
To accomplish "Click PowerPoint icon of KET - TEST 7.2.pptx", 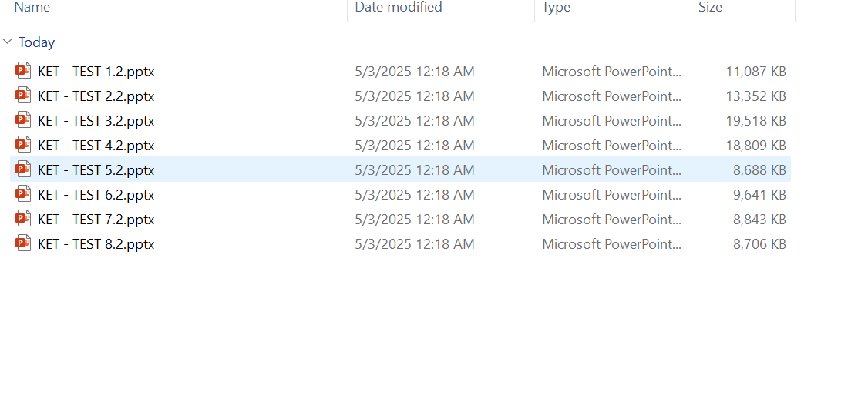I will click(x=23, y=220).
